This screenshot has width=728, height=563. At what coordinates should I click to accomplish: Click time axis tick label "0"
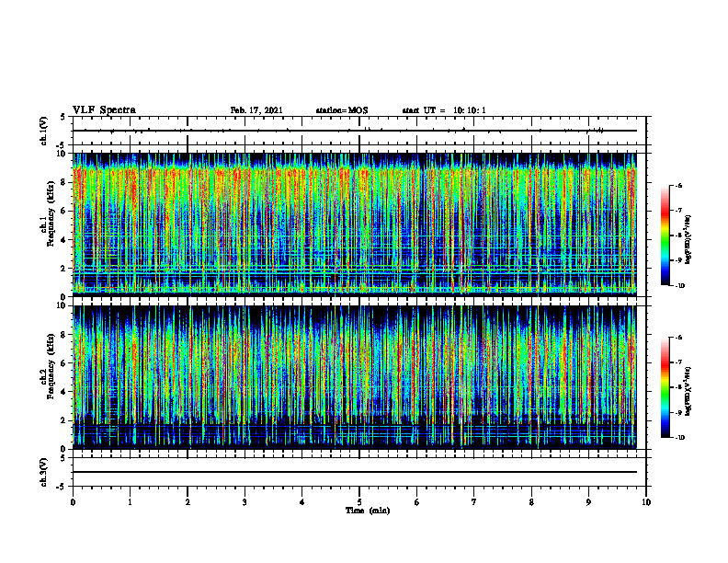(73, 502)
